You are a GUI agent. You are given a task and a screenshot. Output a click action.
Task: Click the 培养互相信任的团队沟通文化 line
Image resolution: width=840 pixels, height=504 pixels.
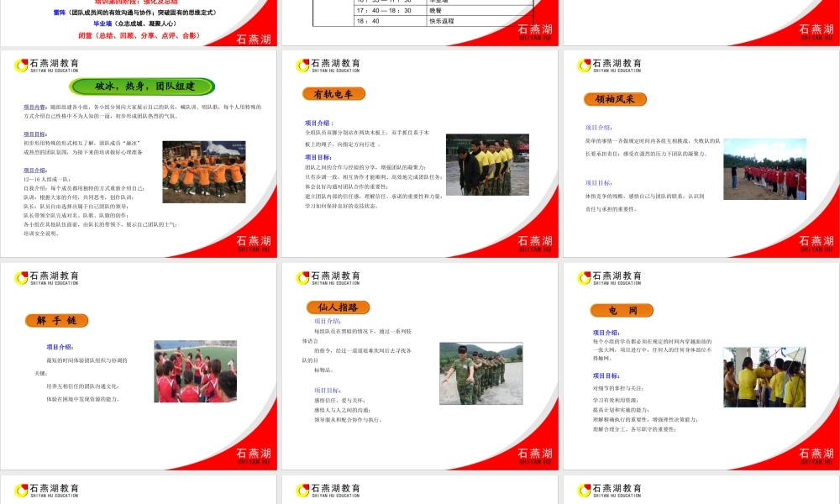tap(83, 386)
